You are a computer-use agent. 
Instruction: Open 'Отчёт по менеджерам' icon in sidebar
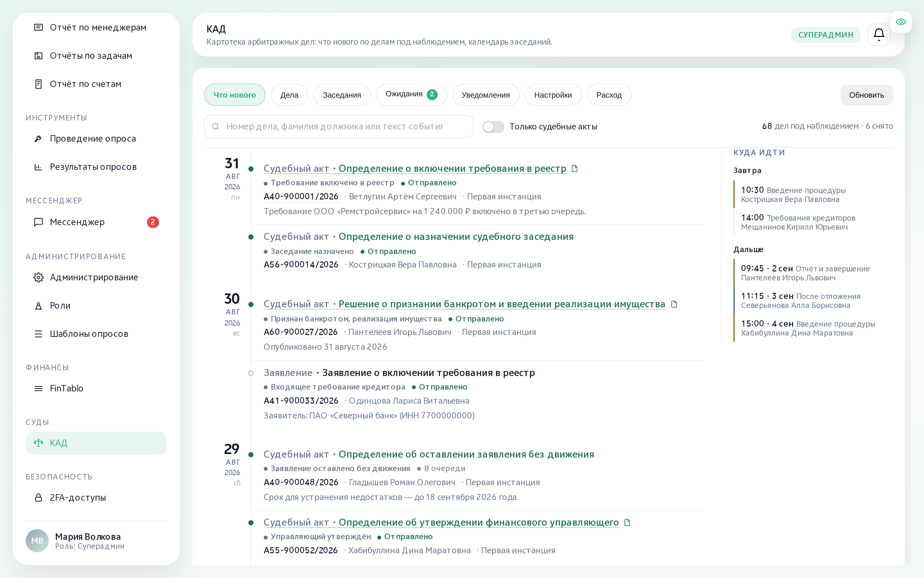click(38, 28)
